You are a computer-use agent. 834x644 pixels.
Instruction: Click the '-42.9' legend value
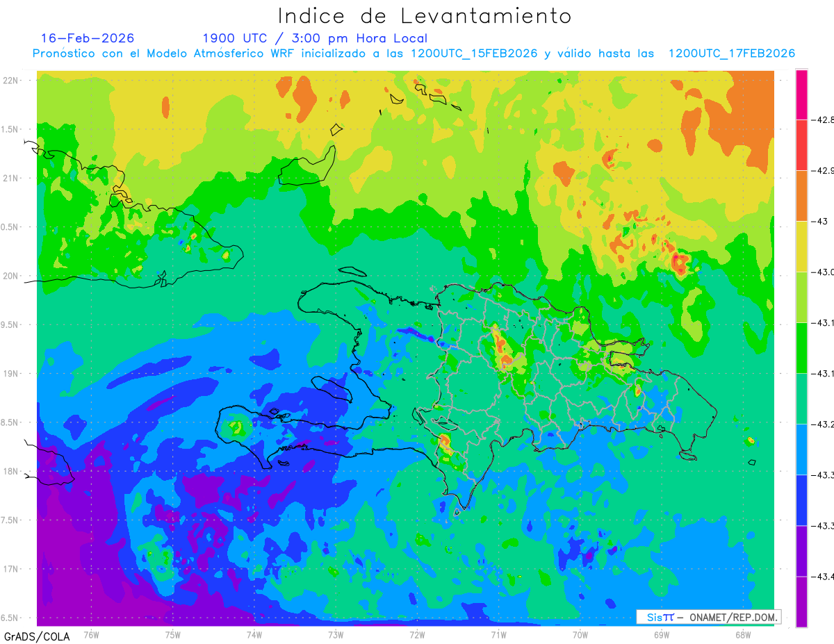pos(823,170)
